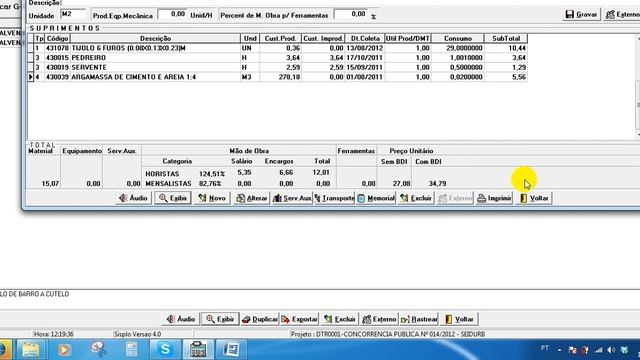
Task: Click Excluir in the bottom window toolbar
Action: 340,319
